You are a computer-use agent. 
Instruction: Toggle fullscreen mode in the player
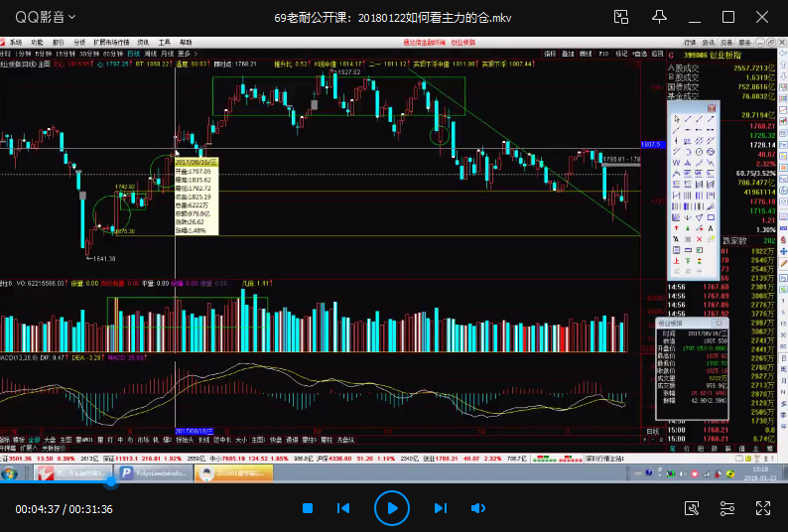pyautogui.click(x=763, y=508)
